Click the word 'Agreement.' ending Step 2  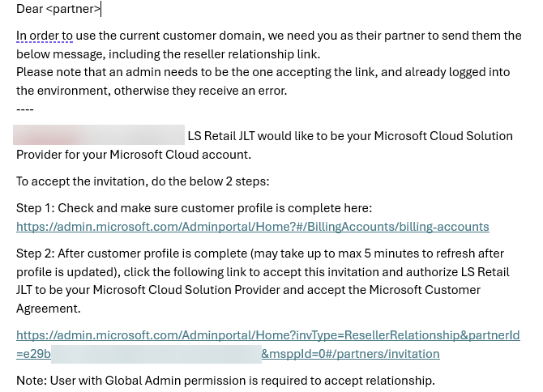48,309
